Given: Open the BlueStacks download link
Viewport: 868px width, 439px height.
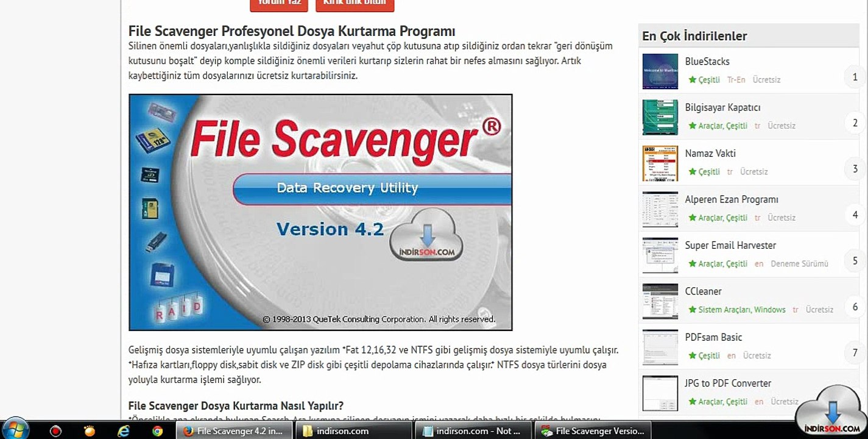Looking at the screenshot, I should [x=707, y=62].
